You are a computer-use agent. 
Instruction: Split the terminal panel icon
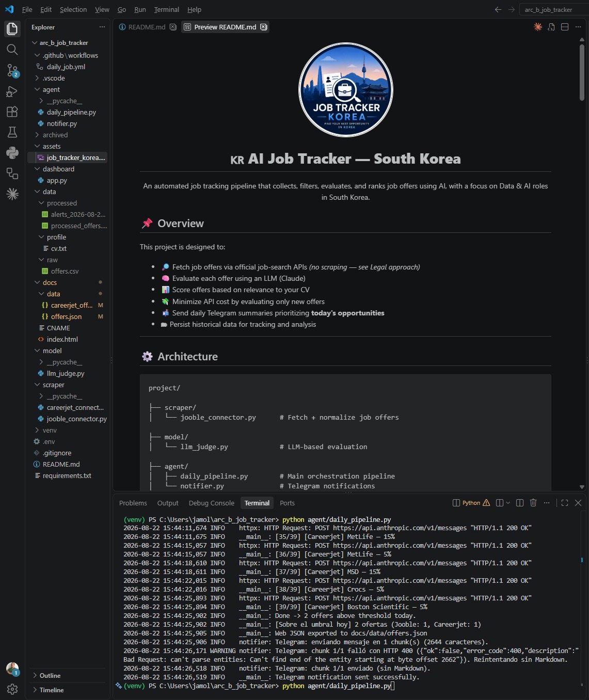[520, 503]
